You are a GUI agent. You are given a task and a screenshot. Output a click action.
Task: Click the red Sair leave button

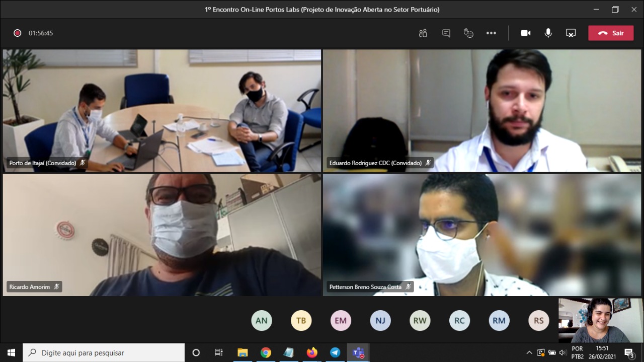coord(610,33)
